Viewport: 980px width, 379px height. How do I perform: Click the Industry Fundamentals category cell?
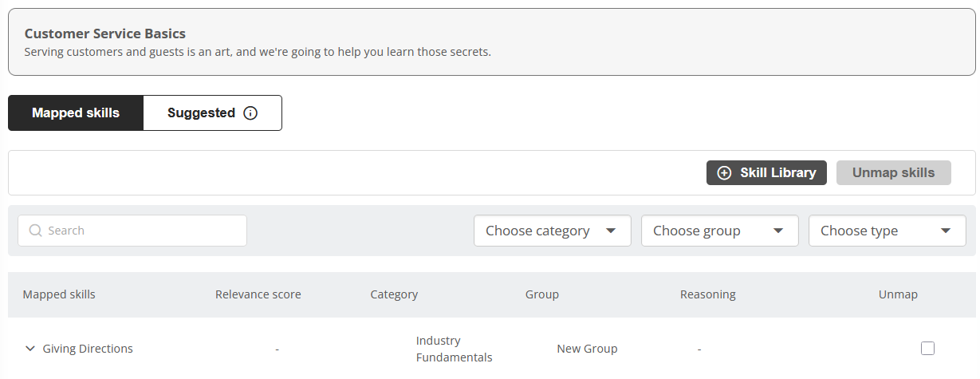pyautogui.click(x=454, y=349)
